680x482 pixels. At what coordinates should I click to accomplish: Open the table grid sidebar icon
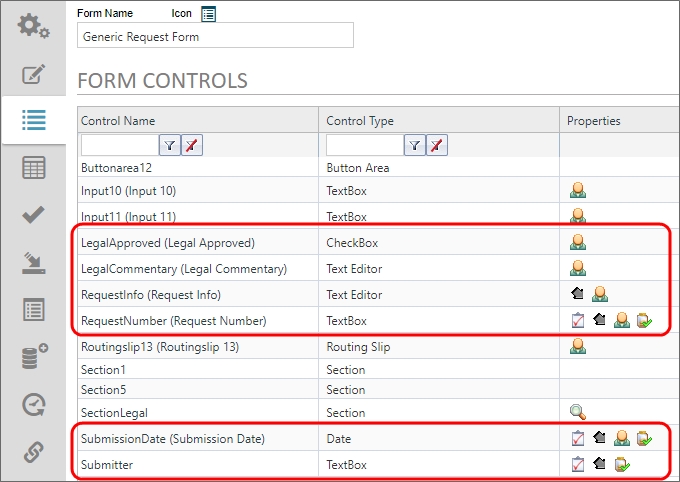[33, 167]
